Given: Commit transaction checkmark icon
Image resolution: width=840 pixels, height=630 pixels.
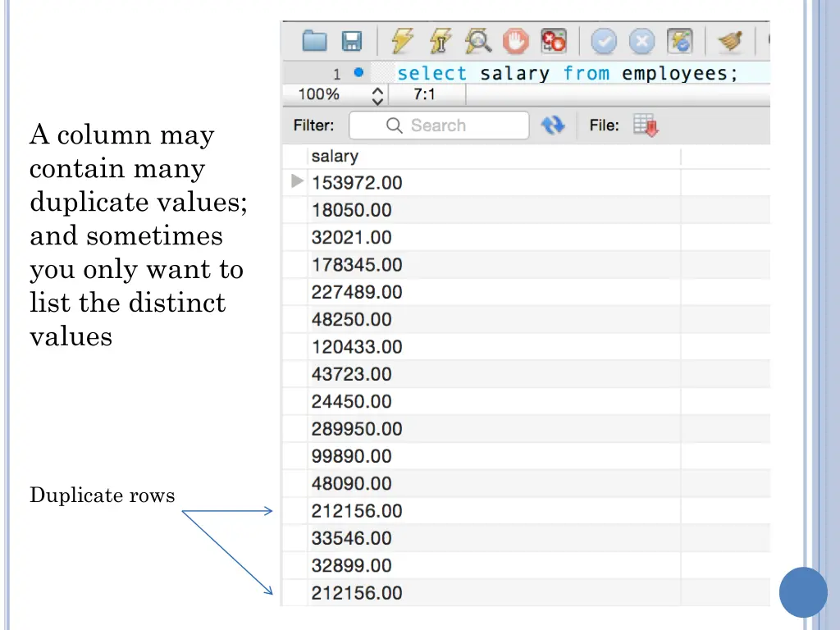Looking at the screenshot, I should coord(604,41).
